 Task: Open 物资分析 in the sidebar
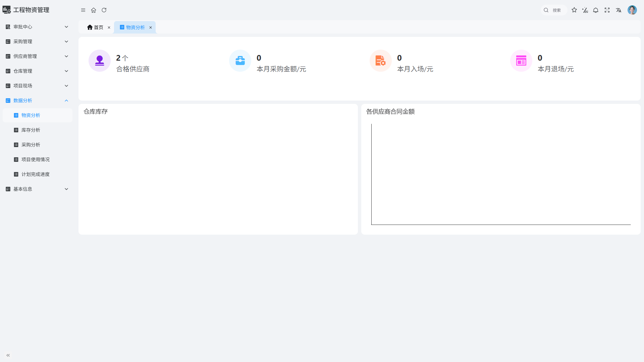coord(38,115)
